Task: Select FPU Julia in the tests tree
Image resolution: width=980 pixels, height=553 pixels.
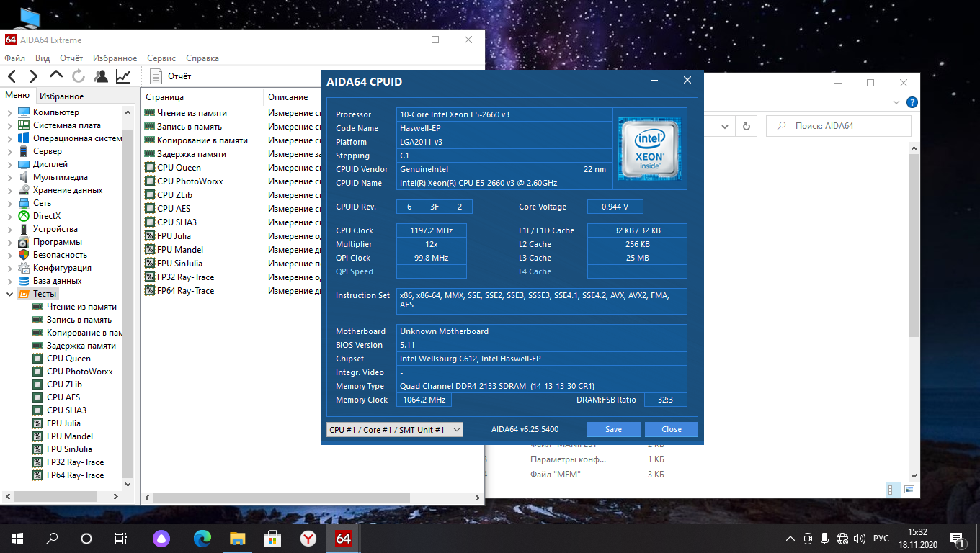Action: (x=63, y=423)
